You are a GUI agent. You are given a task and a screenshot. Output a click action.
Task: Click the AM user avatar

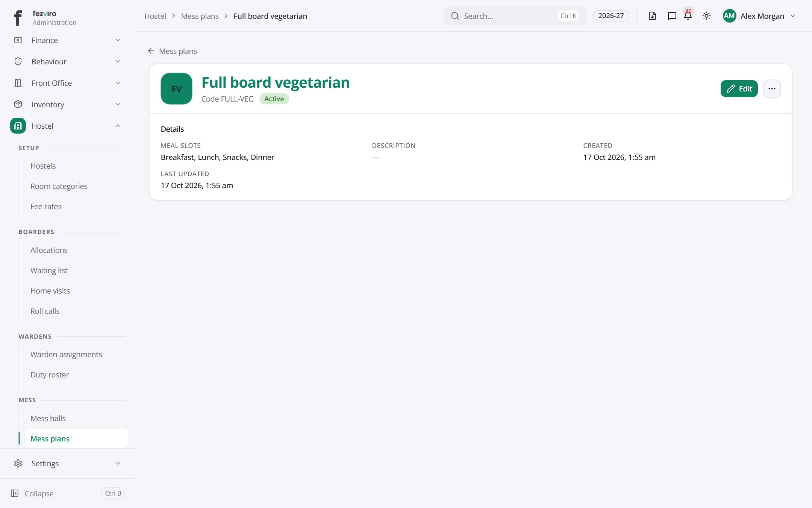(x=729, y=16)
